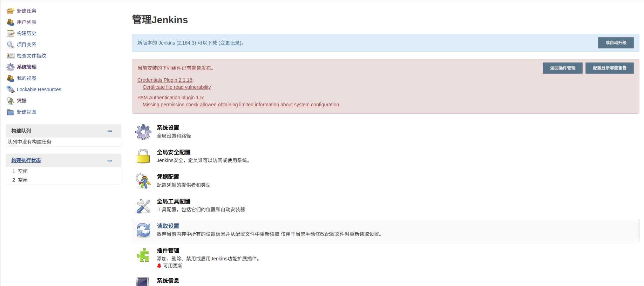644x286 pixels.
Task: Click the red bell 可用更新 icon
Action: tap(159, 266)
